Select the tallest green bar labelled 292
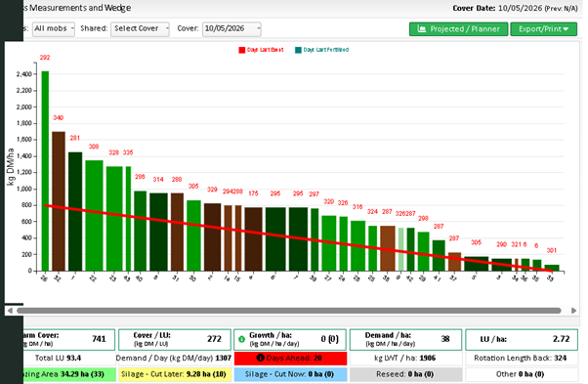The height and width of the screenshot is (384, 588). click(x=45, y=171)
